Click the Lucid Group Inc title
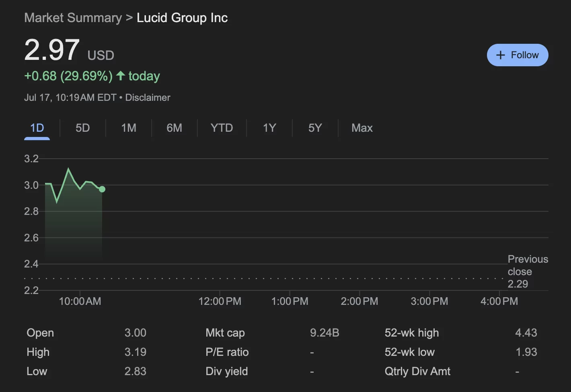 (182, 18)
